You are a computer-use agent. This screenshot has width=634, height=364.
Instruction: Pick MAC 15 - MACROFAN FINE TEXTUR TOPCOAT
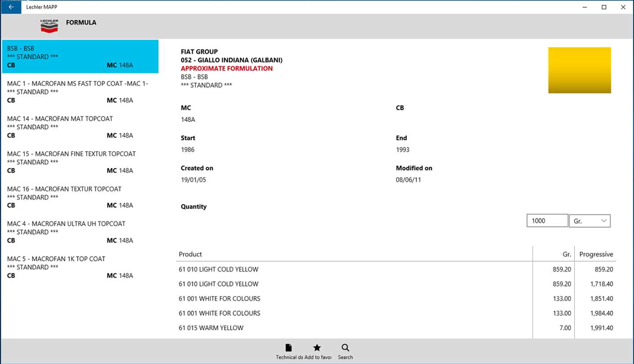pos(80,162)
